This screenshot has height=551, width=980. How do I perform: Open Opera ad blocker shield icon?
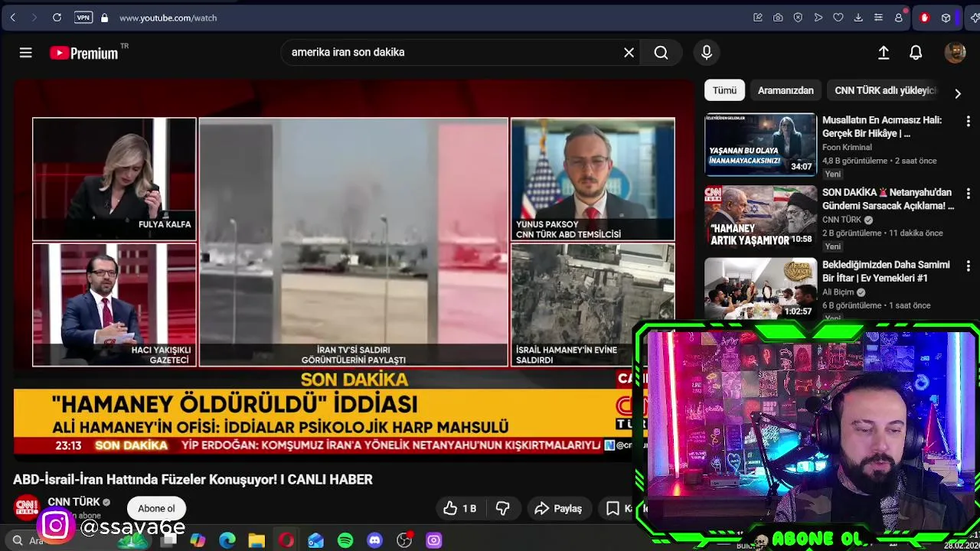click(x=798, y=18)
